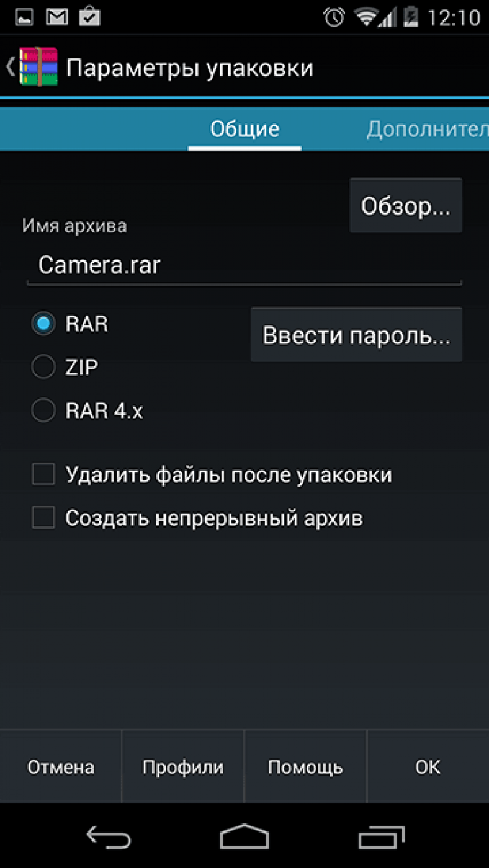Switch to the Дополнительно tab
Viewport: 489px width, 868px height.
coord(427,129)
